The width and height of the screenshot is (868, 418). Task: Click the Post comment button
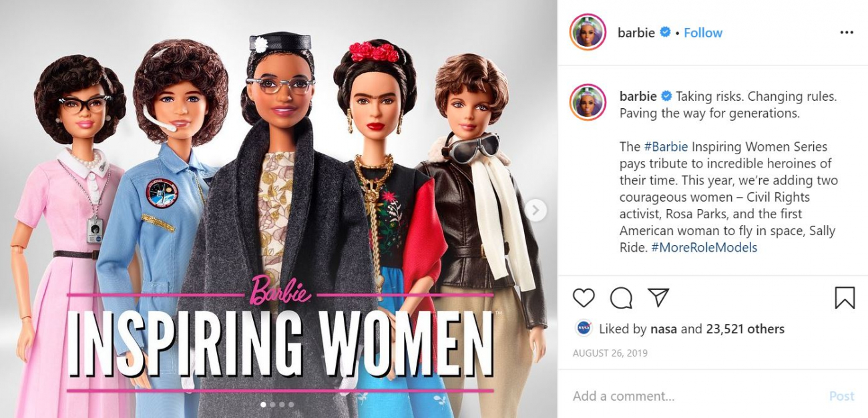point(841,396)
